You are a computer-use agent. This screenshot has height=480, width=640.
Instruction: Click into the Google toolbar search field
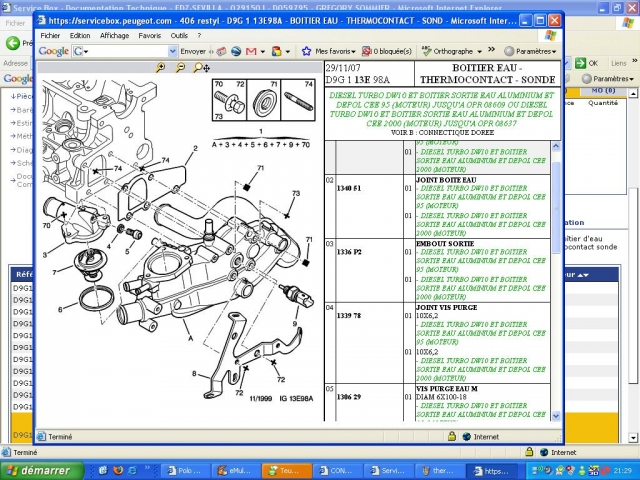click(124, 51)
